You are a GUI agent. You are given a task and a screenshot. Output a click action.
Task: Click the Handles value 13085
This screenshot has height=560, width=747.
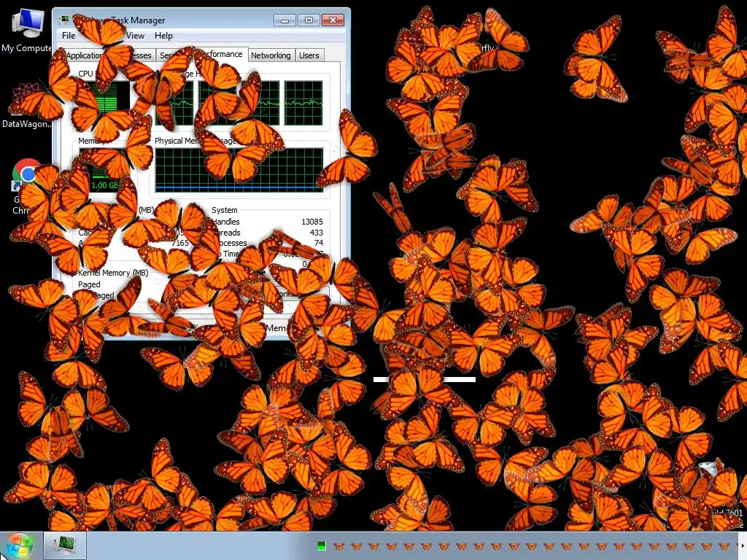point(312,222)
